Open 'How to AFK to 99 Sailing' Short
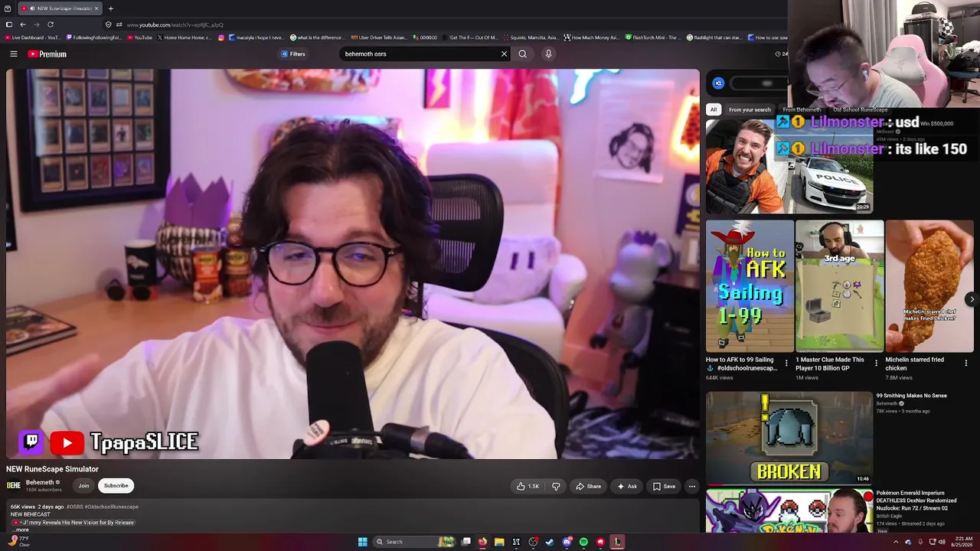Screen dimensions: 980x551 pyautogui.click(x=750, y=285)
